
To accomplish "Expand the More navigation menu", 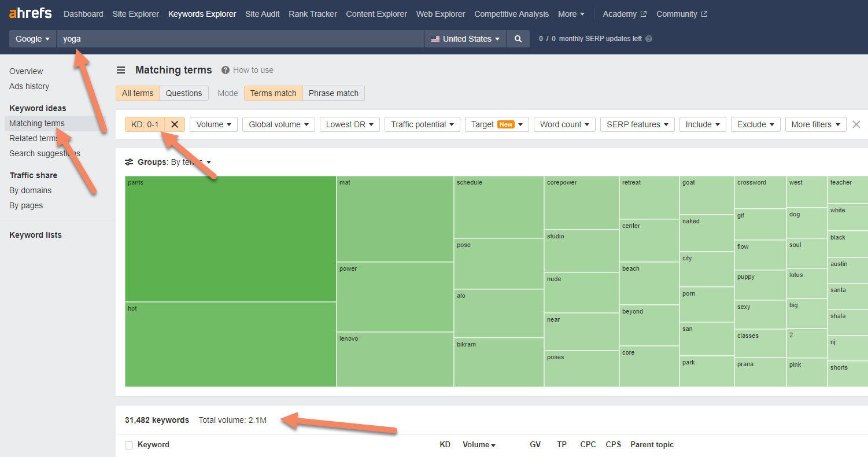I will [x=571, y=14].
